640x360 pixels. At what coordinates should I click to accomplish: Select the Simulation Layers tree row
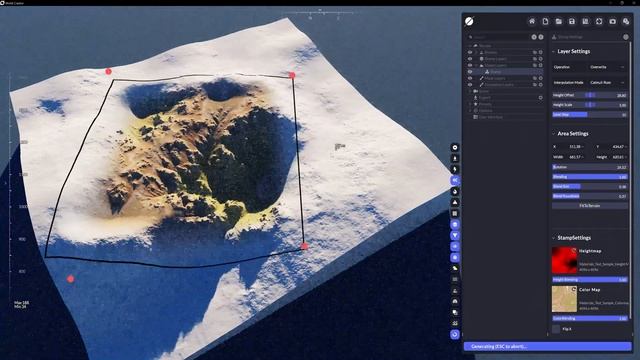[x=505, y=85]
